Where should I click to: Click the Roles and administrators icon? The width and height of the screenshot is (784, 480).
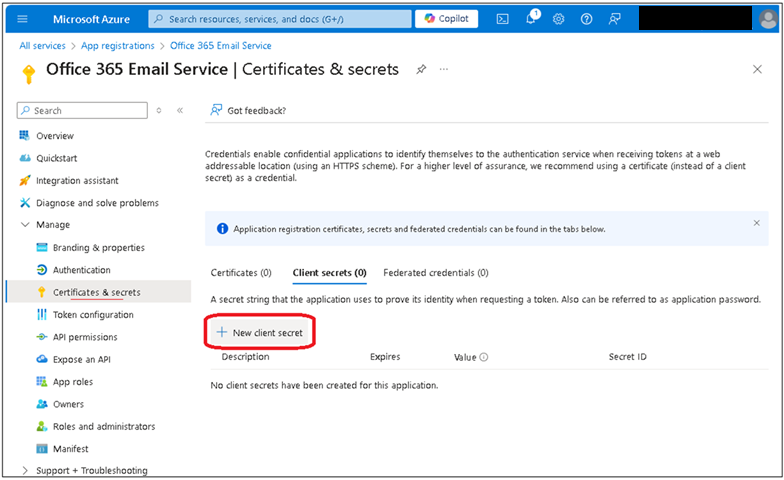(42, 426)
